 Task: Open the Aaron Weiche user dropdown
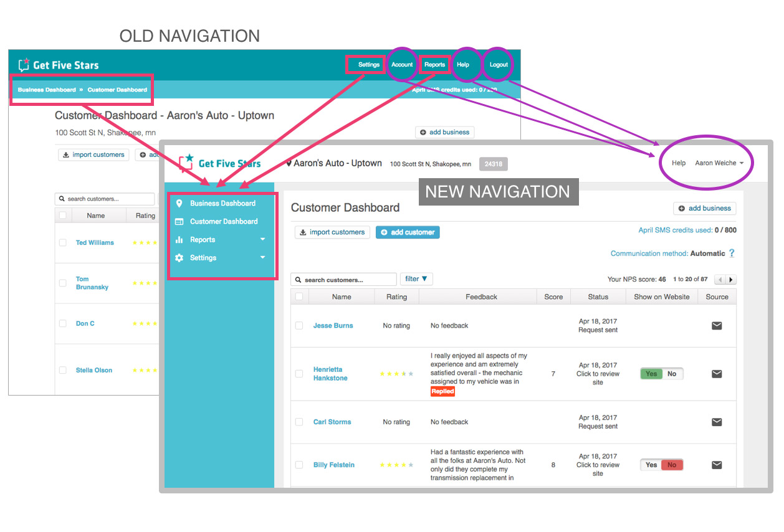click(720, 163)
